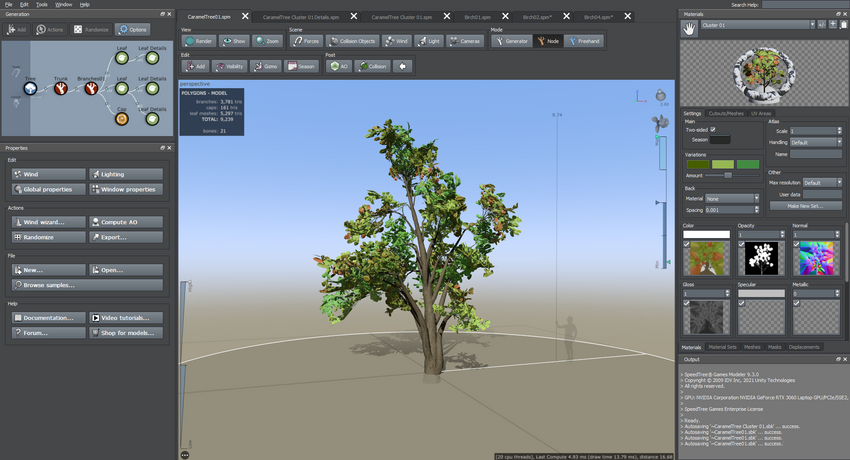850x460 pixels.
Task: Click the Make New Set button
Action: pos(805,205)
